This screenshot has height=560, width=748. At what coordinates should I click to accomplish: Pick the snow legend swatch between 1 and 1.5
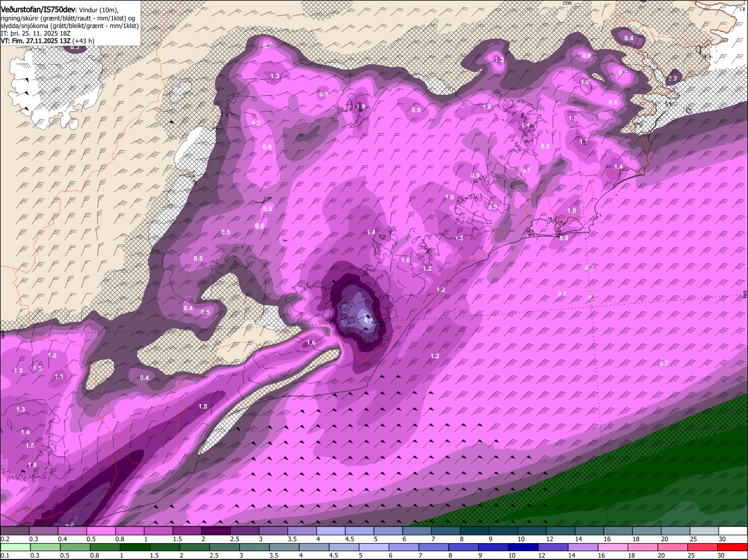click(159, 531)
